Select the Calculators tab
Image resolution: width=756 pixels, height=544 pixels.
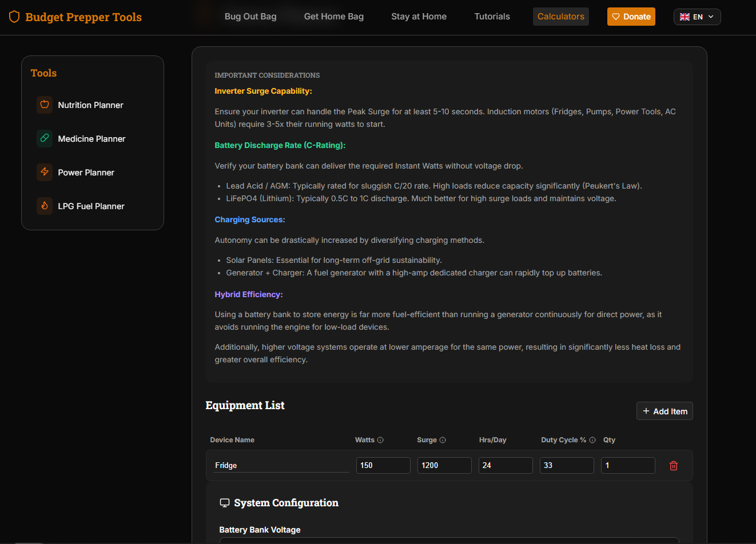click(x=561, y=17)
